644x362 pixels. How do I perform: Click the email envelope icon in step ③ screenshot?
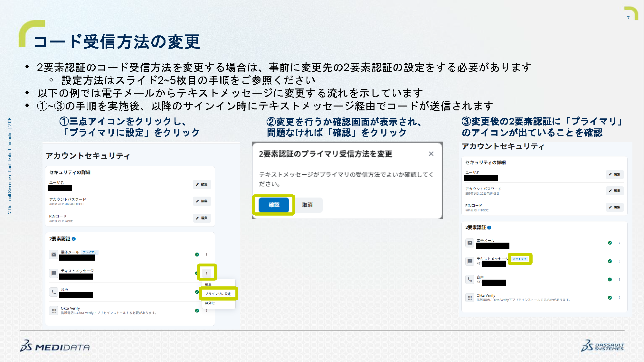click(470, 243)
